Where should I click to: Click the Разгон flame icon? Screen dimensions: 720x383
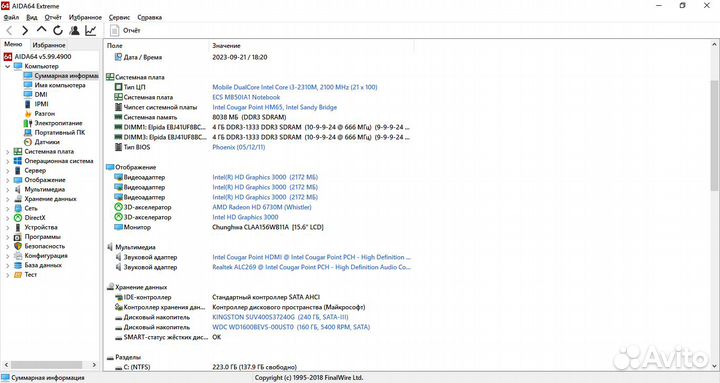click(x=28, y=113)
